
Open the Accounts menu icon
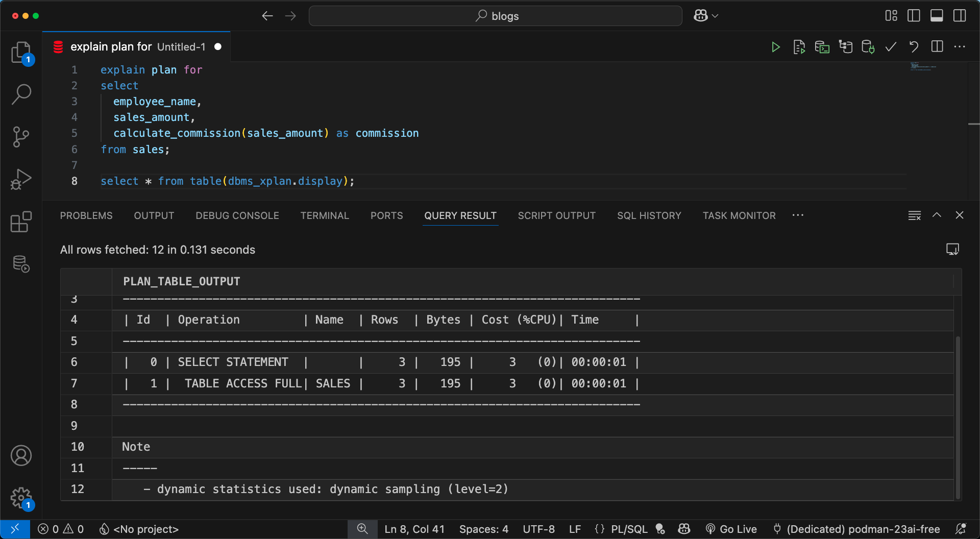click(21, 455)
